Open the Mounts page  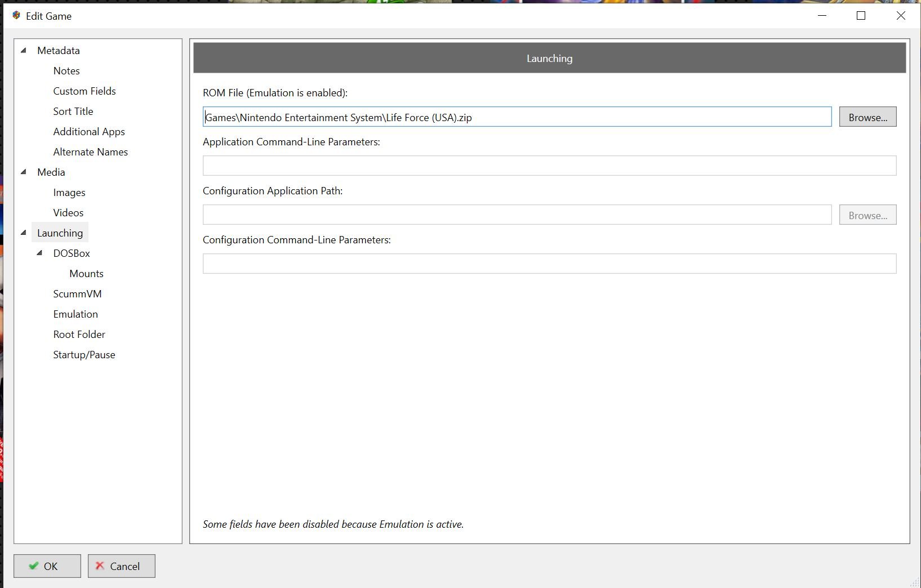(86, 273)
